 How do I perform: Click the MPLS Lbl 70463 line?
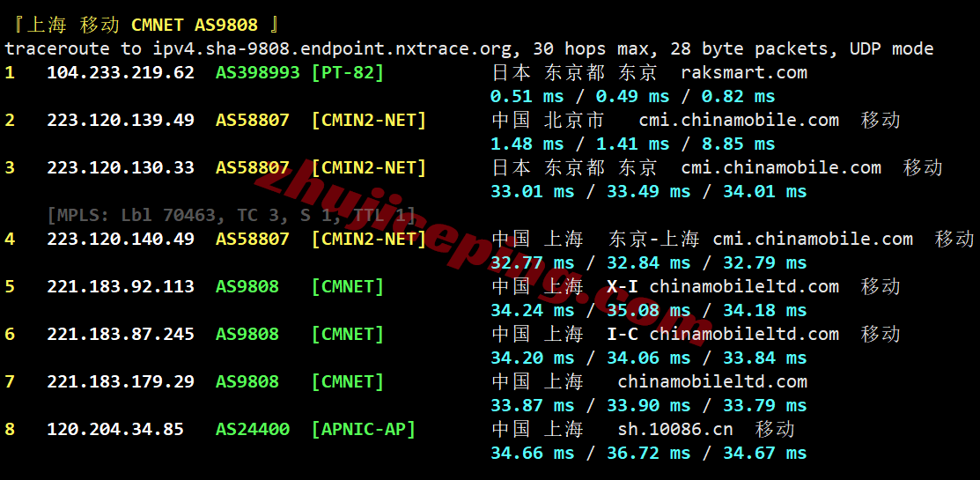coord(232,216)
